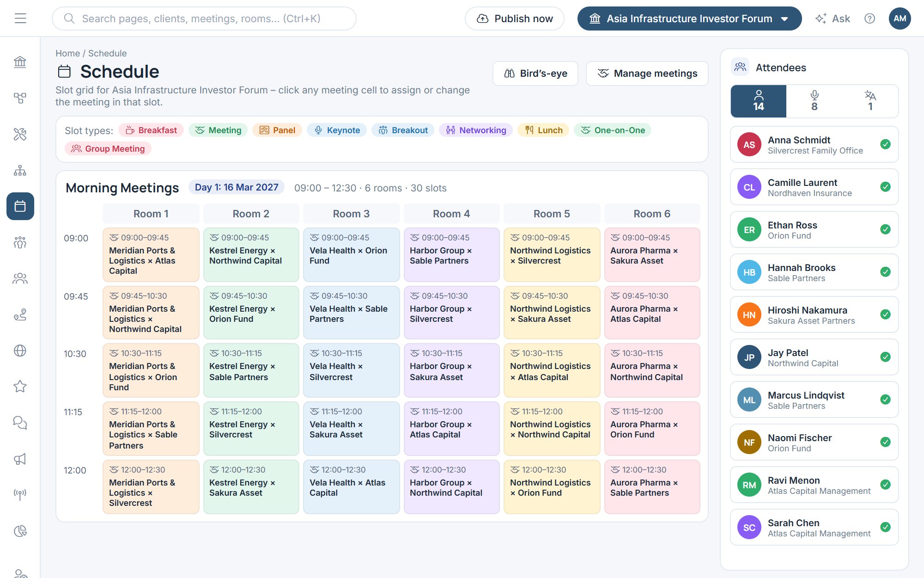Open the pie chart analytics sidebar icon
Viewport: 924px width, 578px height.
20,531
